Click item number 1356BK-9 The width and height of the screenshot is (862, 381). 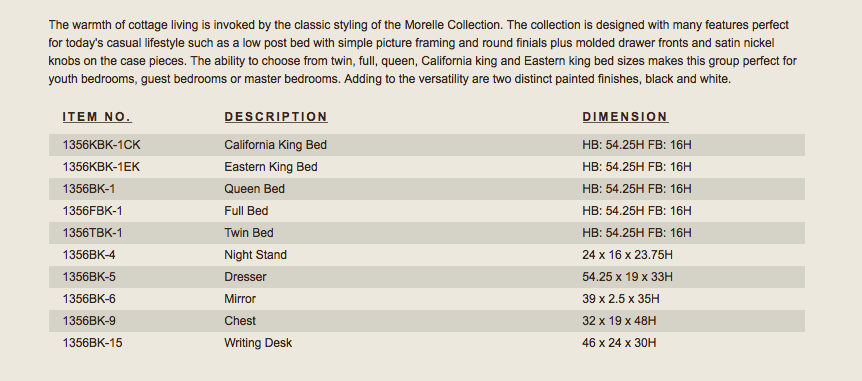(89, 321)
